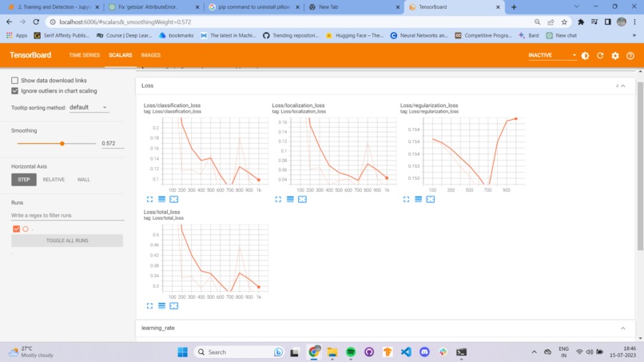Fit domain to data on regularization_loss chart

(431, 199)
